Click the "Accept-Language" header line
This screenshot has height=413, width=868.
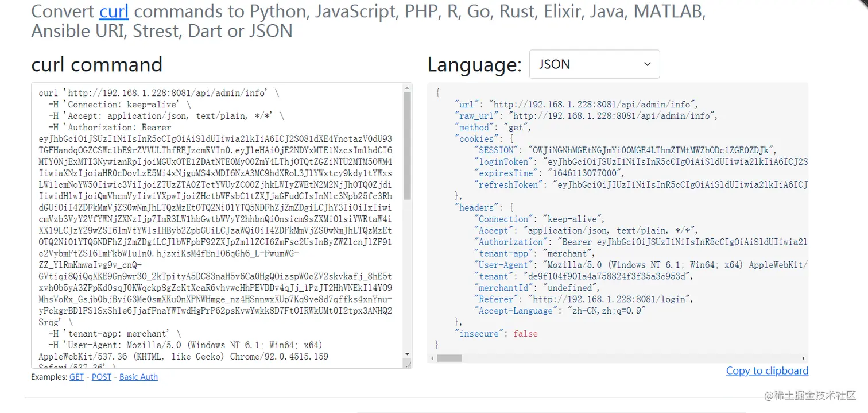tap(560, 311)
